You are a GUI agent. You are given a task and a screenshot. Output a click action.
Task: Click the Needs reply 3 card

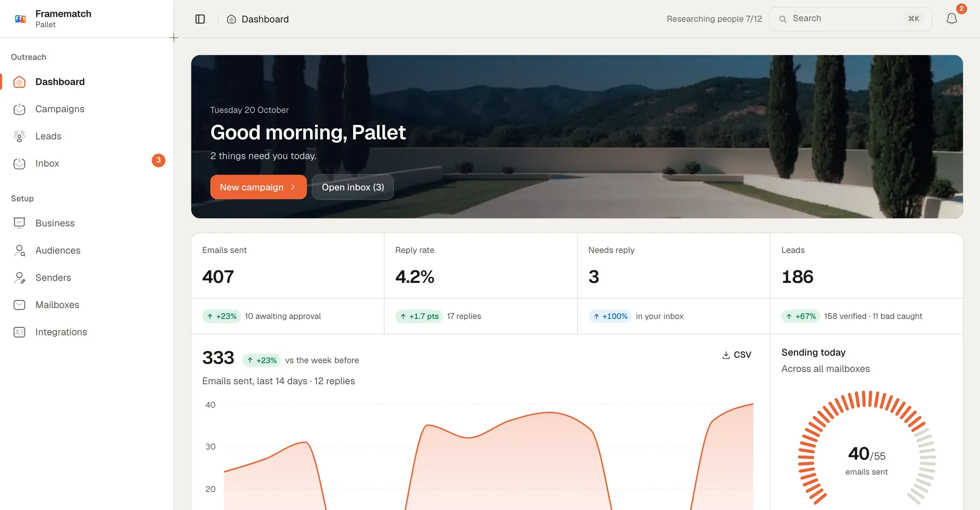pos(674,266)
